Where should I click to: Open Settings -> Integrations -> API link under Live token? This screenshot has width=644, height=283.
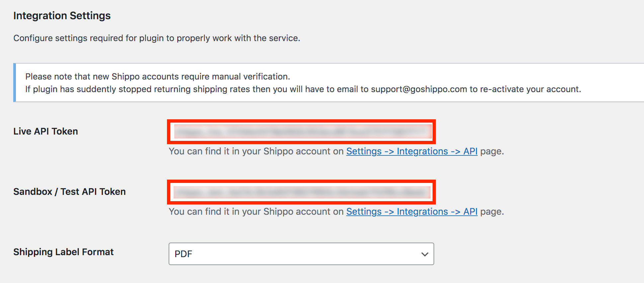pos(412,151)
